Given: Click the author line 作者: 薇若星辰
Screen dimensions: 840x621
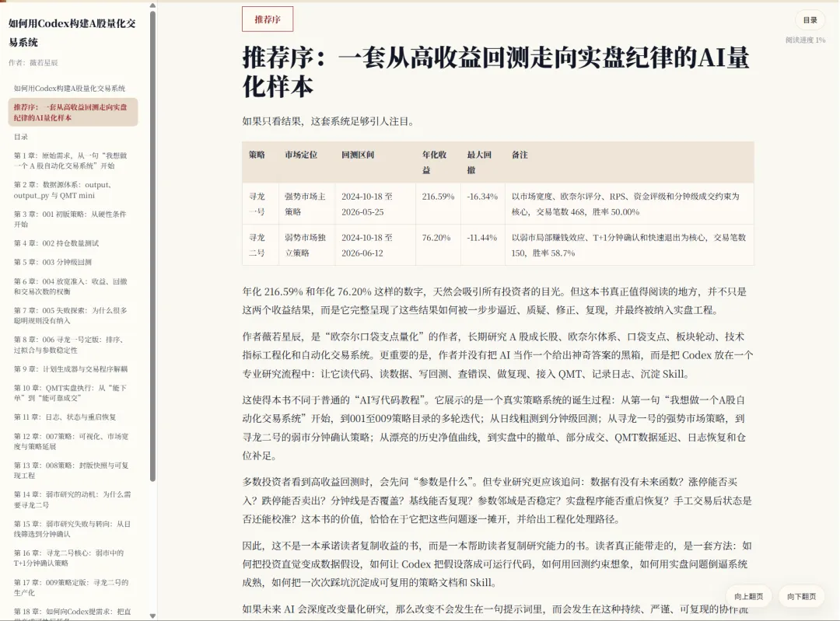Looking at the screenshot, I should (33, 63).
